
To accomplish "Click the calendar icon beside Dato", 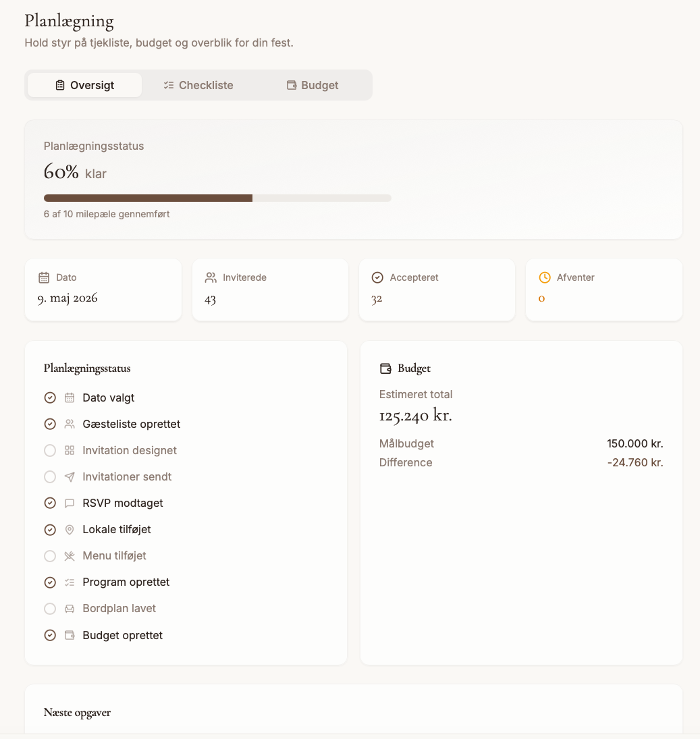I will 44,277.
